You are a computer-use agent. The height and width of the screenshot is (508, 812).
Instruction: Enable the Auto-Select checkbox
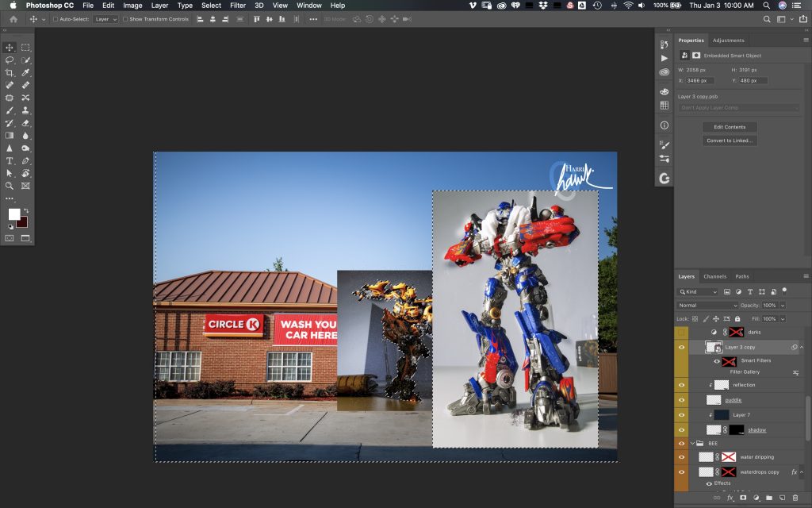coord(56,19)
